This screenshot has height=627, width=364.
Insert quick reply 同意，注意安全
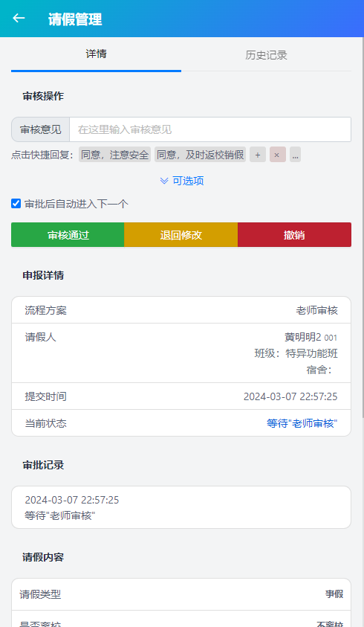click(114, 155)
